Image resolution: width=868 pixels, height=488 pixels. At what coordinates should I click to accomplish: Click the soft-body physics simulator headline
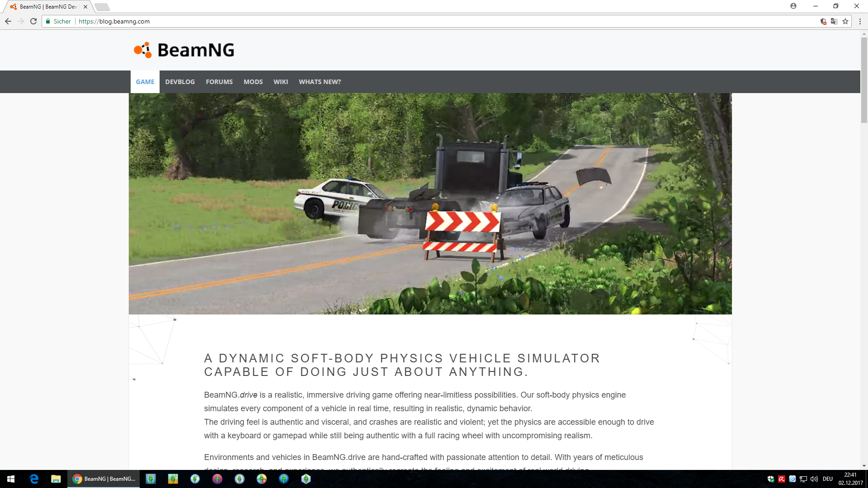(402, 365)
